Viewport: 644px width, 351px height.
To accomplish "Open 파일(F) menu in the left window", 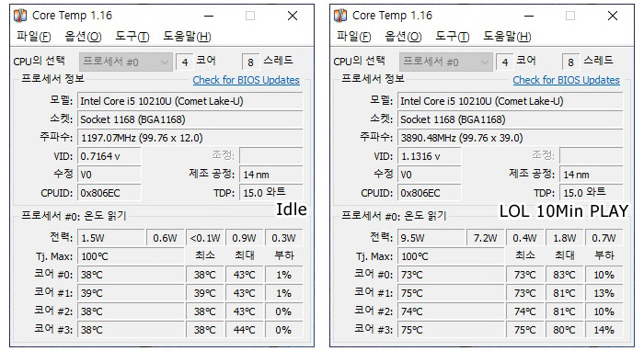I will point(34,37).
